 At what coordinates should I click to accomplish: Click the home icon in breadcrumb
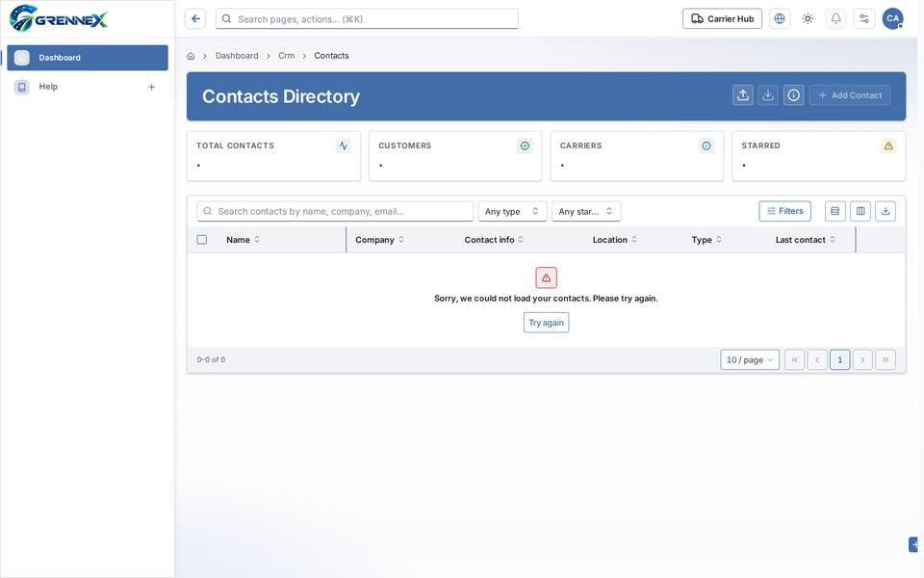tap(191, 56)
